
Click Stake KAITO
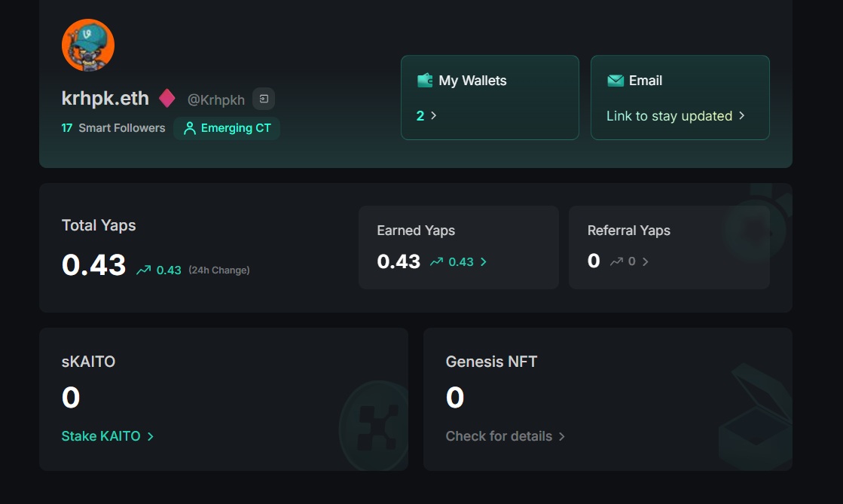pos(102,435)
